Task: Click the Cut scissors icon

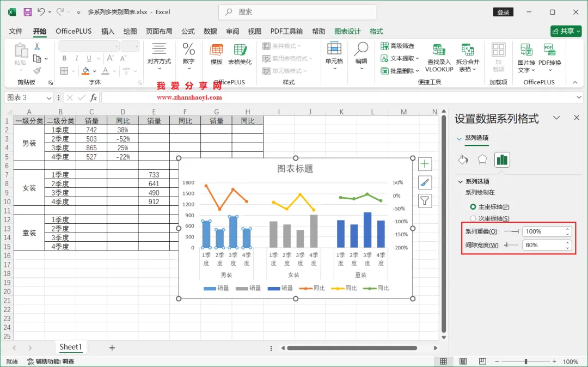Action: pos(37,46)
